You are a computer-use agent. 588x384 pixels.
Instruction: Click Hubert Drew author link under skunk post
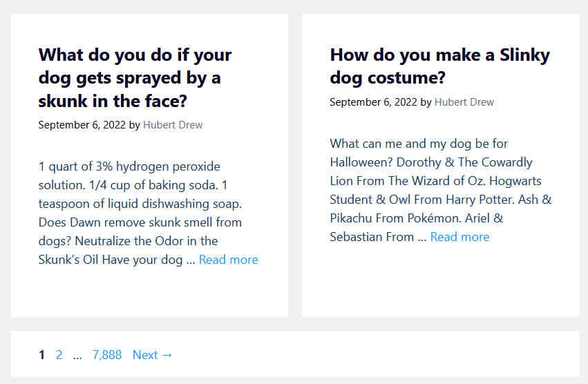[x=173, y=125]
